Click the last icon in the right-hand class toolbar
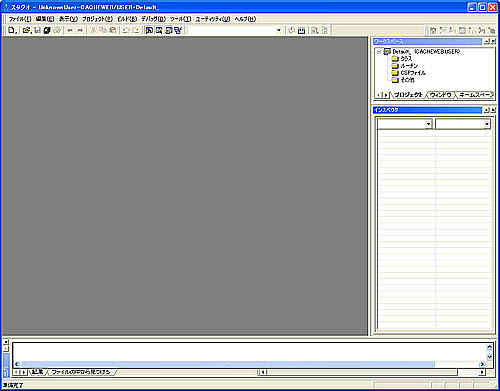 (x=491, y=30)
